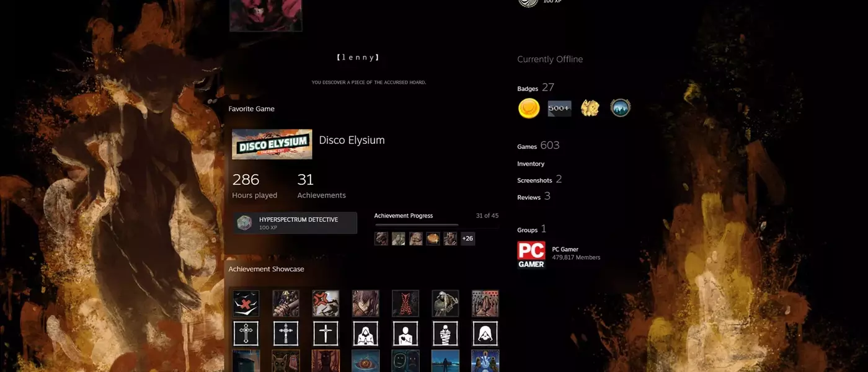Click the Favorite Game heading

[x=251, y=108]
